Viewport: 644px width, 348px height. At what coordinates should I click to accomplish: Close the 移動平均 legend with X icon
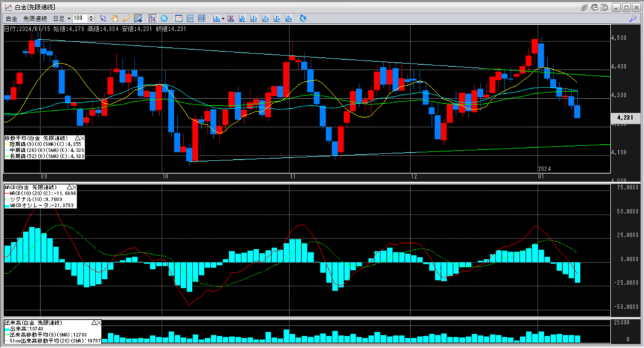82,138
